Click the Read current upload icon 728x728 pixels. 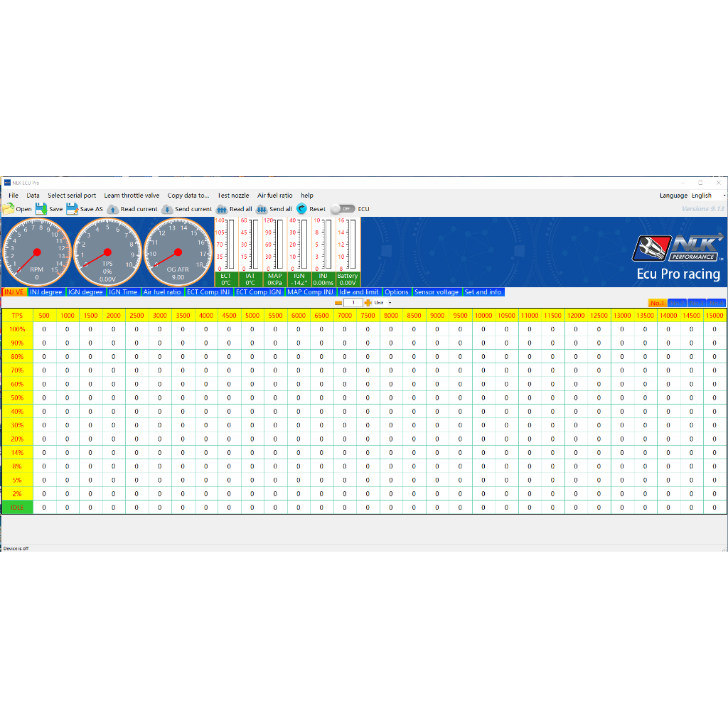coord(112,209)
